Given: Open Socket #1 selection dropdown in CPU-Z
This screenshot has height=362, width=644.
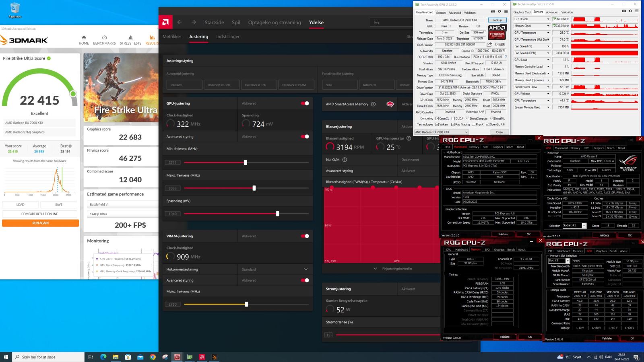Looking at the screenshot, I should pyautogui.click(x=574, y=226).
